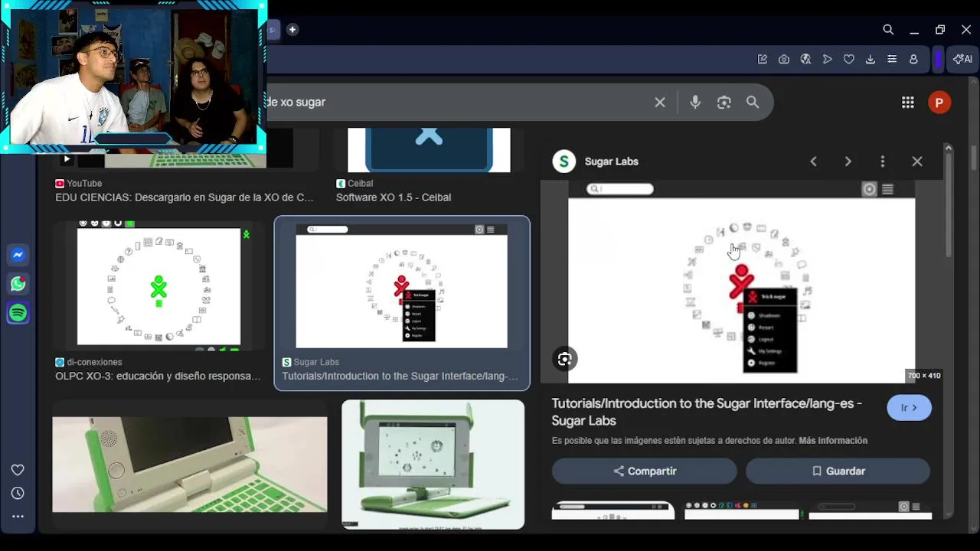The height and width of the screenshot is (551, 980).
Task: Start voice search with microphone icon
Action: tap(694, 102)
